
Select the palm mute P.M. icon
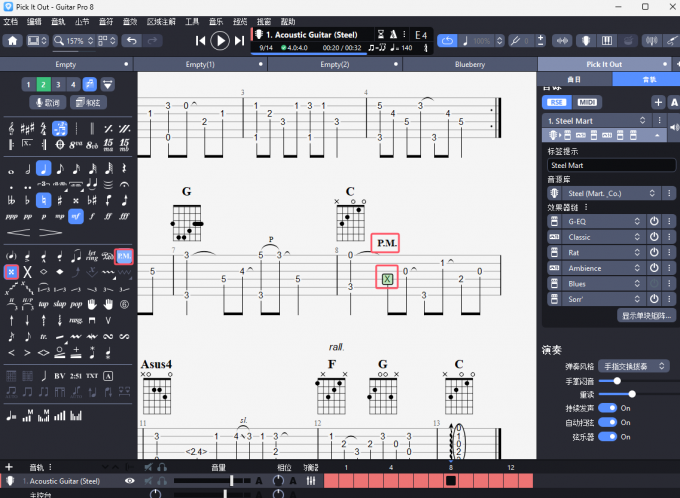click(124, 256)
